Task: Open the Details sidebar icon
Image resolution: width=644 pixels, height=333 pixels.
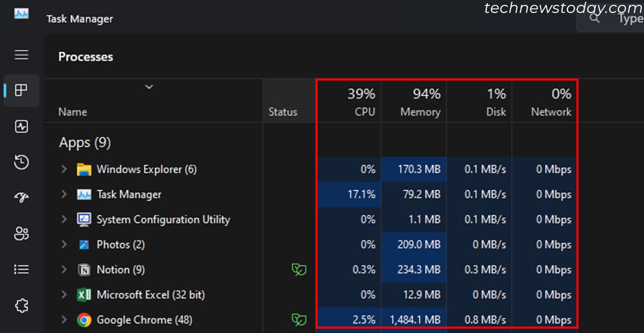Action: click(21, 269)
